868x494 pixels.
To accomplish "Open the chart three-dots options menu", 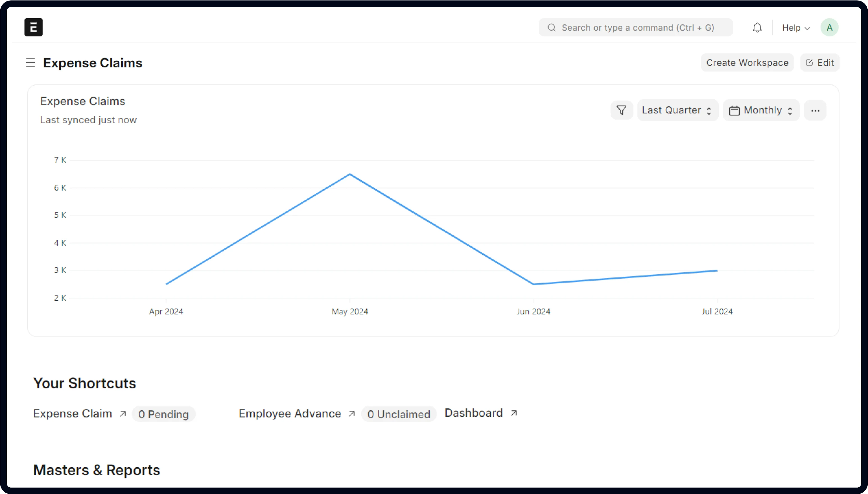I will click(x=815, y=111).
